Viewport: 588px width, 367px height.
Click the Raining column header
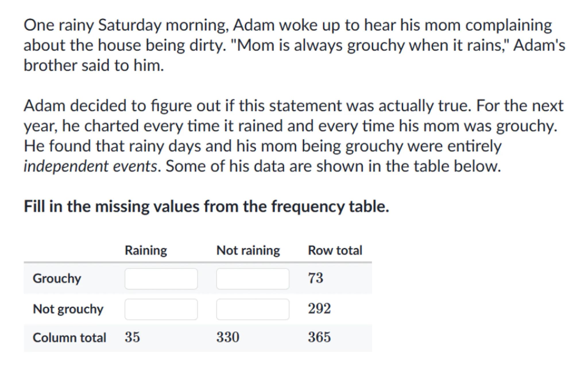pos(146,250)
